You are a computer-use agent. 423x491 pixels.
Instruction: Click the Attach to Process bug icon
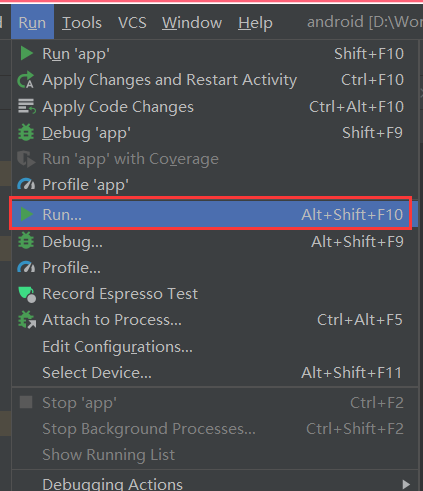point(26,320)
